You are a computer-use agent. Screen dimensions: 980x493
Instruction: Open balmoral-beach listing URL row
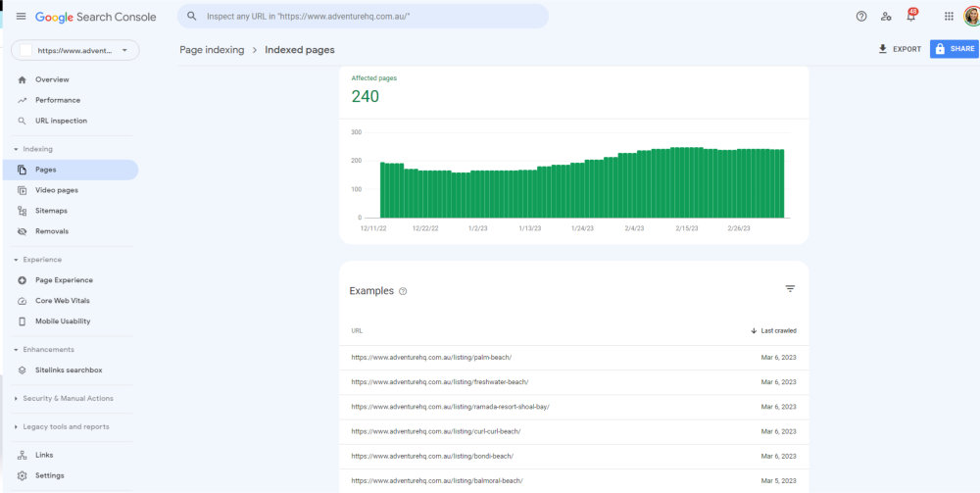(573, 480)
